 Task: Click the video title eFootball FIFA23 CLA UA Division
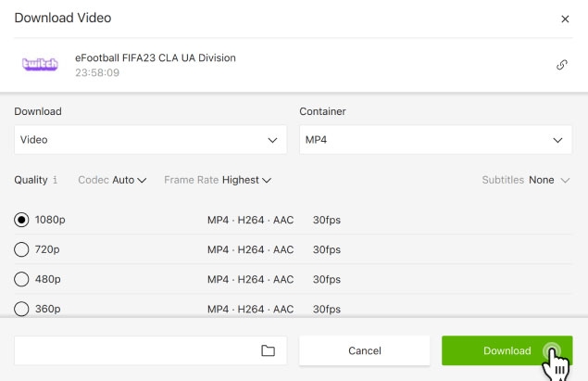click(x=156, y=57)
